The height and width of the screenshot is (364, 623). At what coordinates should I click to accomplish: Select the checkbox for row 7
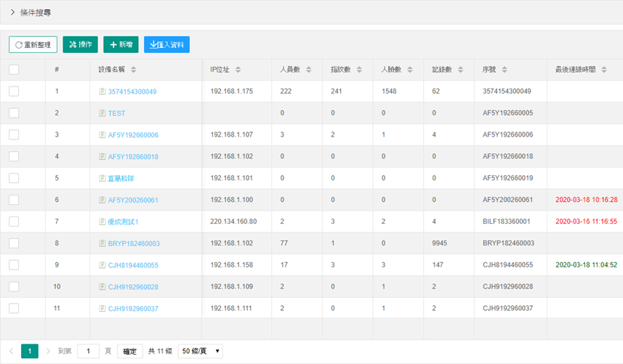point(14,222)
